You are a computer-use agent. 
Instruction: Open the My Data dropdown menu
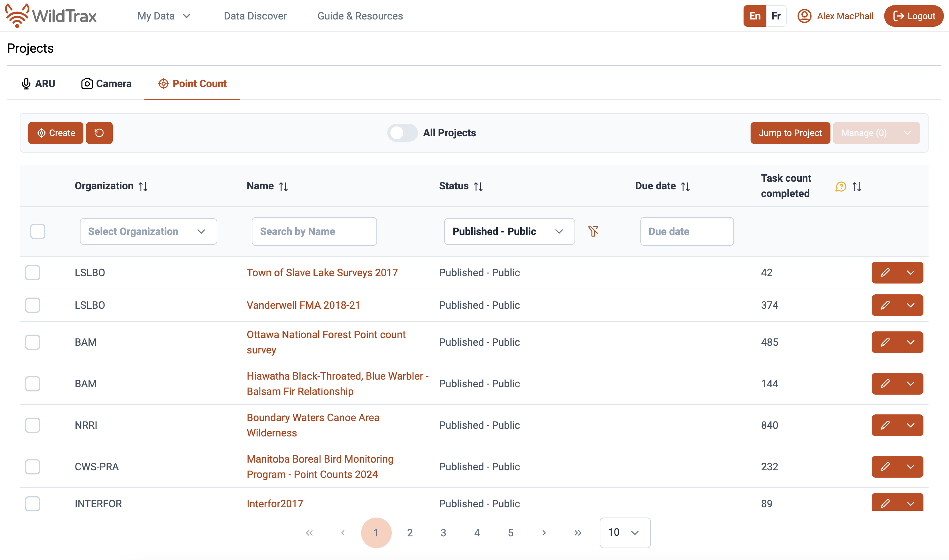(164, 16)
